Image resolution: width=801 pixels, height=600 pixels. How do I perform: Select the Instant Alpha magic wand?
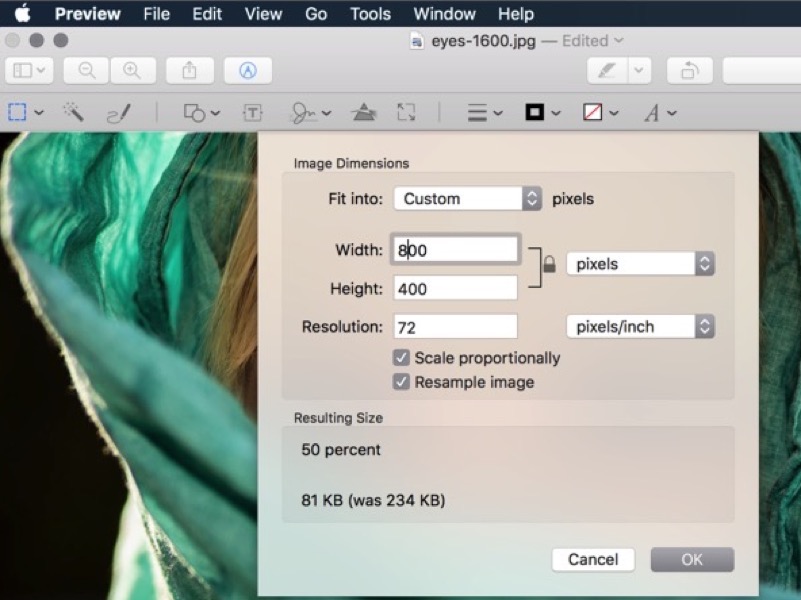coord(73,112)
